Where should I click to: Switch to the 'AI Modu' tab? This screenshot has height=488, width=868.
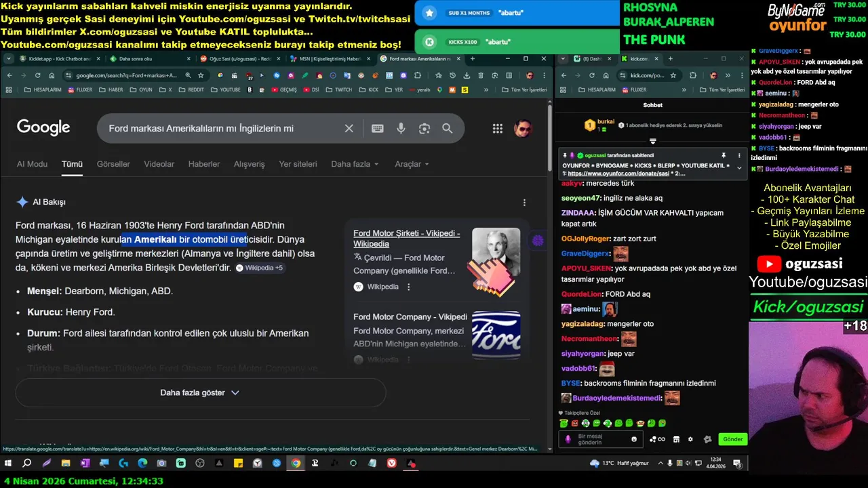pos(32,164)
